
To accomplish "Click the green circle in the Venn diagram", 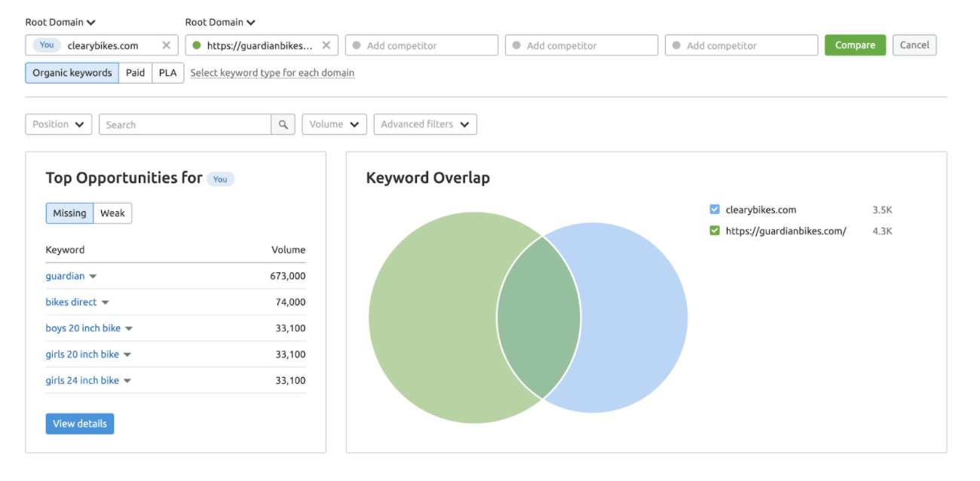I will tap(430, 317).
